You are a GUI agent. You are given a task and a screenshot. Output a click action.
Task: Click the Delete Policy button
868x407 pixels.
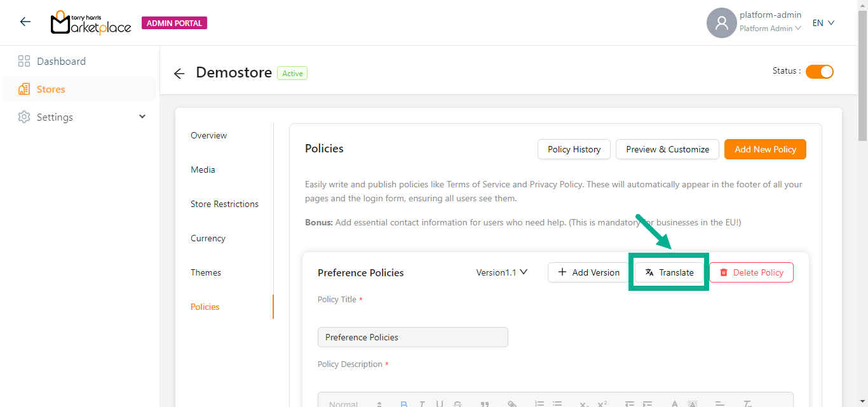tap(751, 272)
